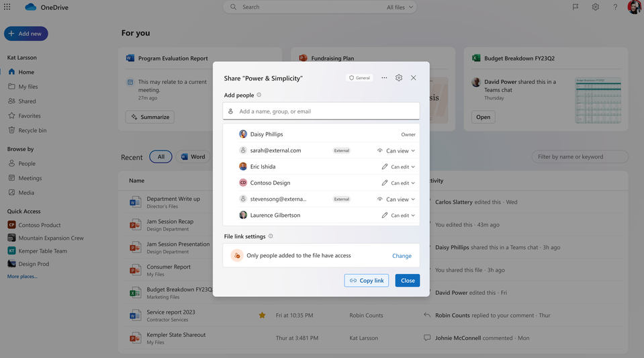Open the settings gear in top header
This screenshot has height=358, width=644.
point(595,7)
